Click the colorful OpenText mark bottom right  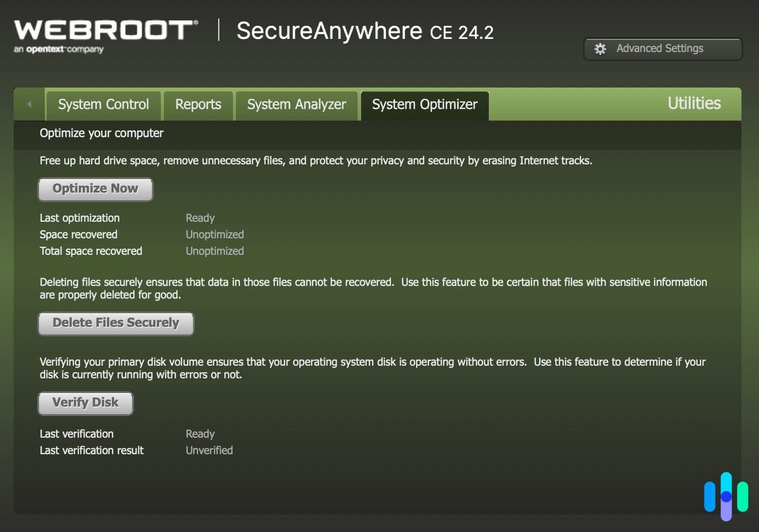[x=726, y=496]
